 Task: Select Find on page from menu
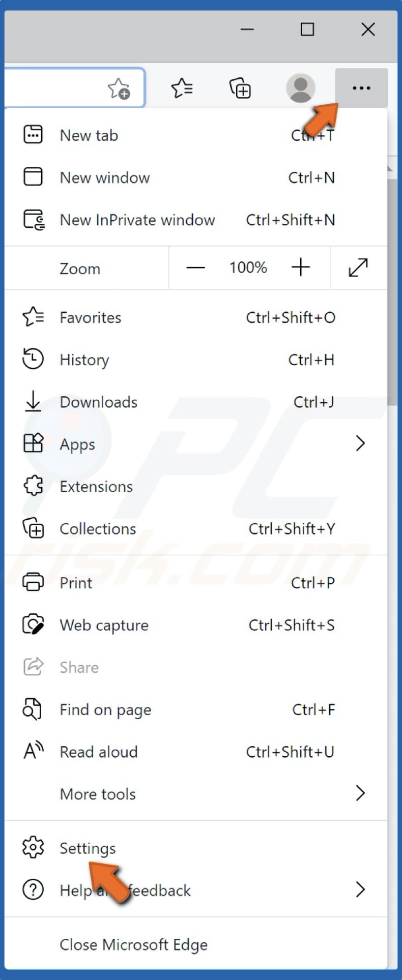(105, 709)
